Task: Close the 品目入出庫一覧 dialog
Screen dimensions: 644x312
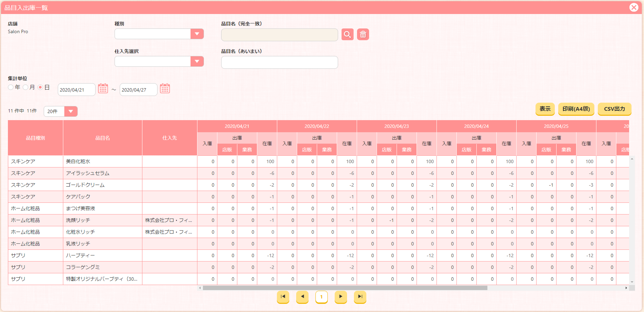Action: tap(634, 7)
